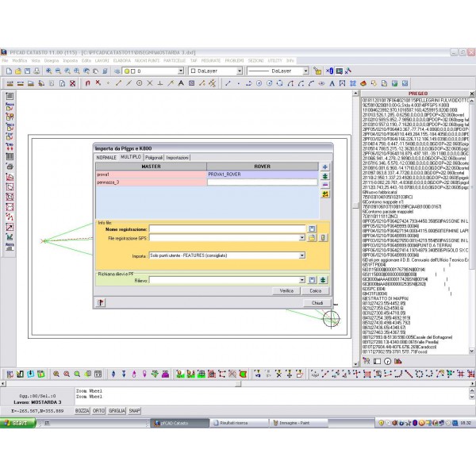
Task: Click the red flag icon in dialog
Action: 101,302
